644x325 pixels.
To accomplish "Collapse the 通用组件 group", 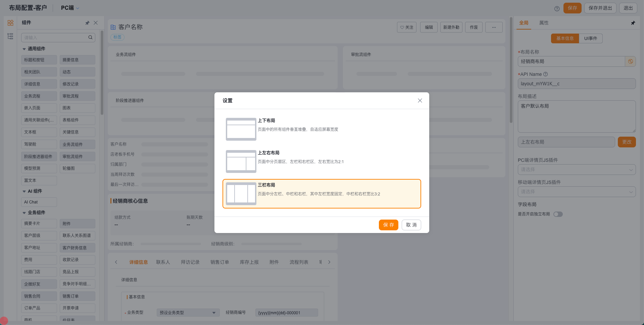I will click(x=24, y=49).
